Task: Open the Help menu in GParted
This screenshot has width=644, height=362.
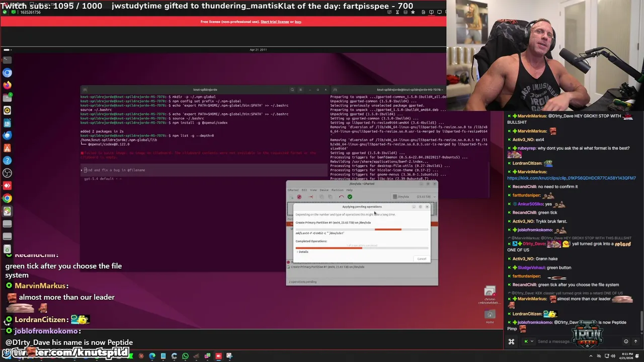Action: coord(350,190)
